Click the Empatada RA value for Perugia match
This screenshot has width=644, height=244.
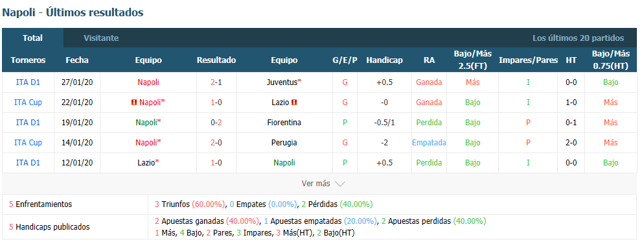429,143
